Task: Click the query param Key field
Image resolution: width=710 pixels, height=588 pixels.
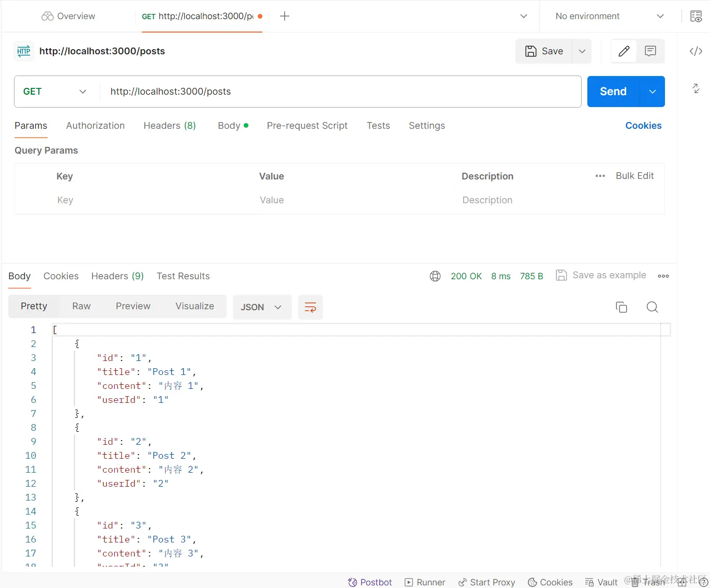Action: [x=153, y=200]
